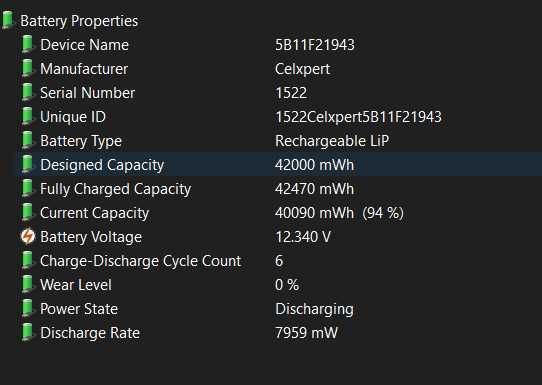This screenshot has height=385, width=542.
Task: Select the Current Capacity row
Action: click(x=280, y=213)
